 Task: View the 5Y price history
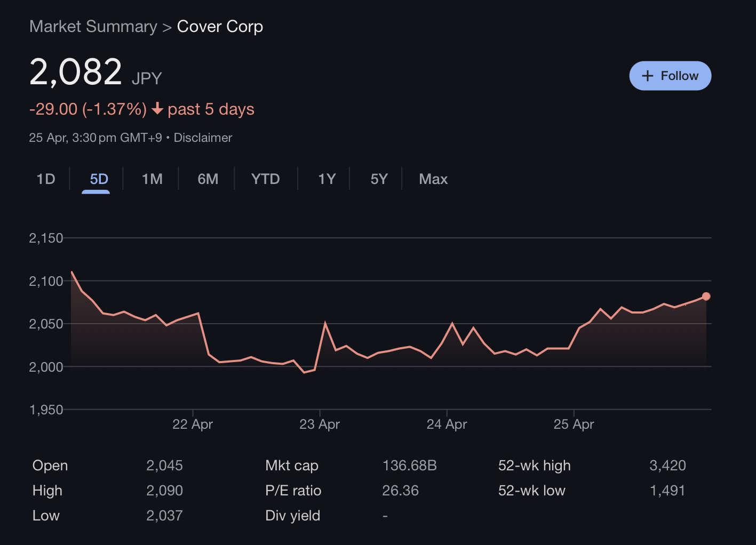pos(379,179)
